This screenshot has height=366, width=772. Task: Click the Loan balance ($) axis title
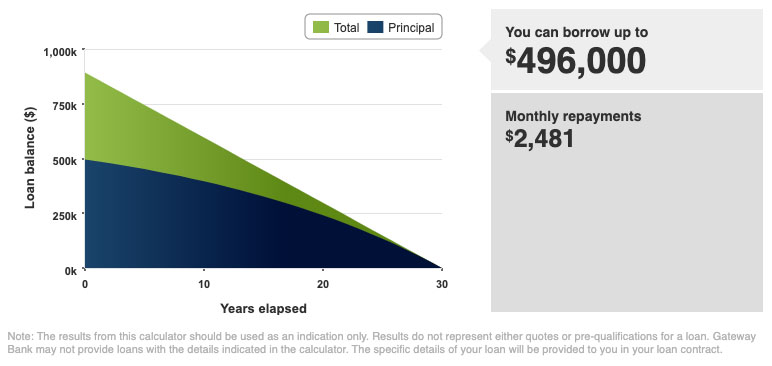pos(30,158)
